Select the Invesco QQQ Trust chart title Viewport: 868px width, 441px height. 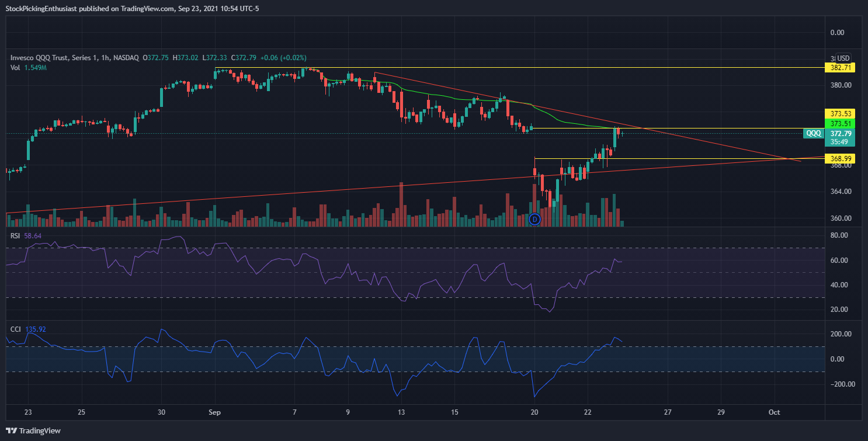pyautogui.click(x=75, y=58)
